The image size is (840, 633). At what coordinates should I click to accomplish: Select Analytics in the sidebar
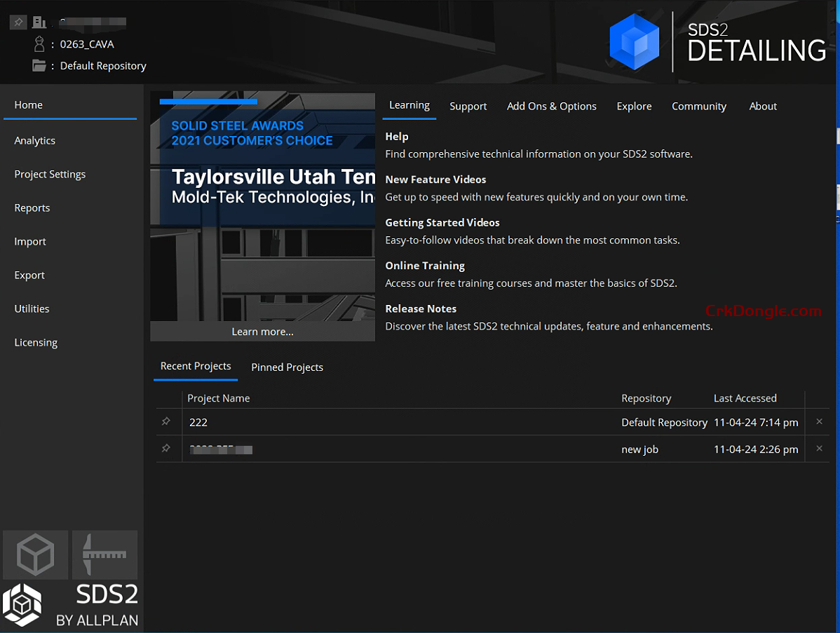[34, 140]
